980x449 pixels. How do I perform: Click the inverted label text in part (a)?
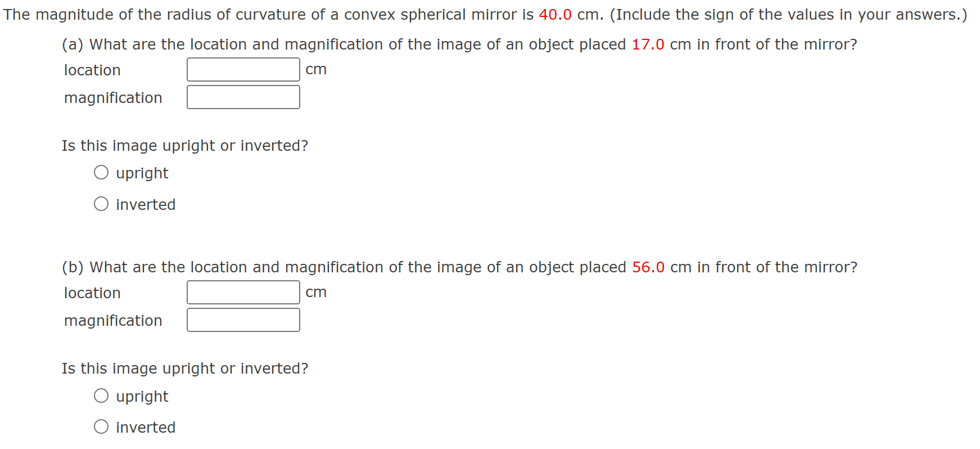pos(145,204)
